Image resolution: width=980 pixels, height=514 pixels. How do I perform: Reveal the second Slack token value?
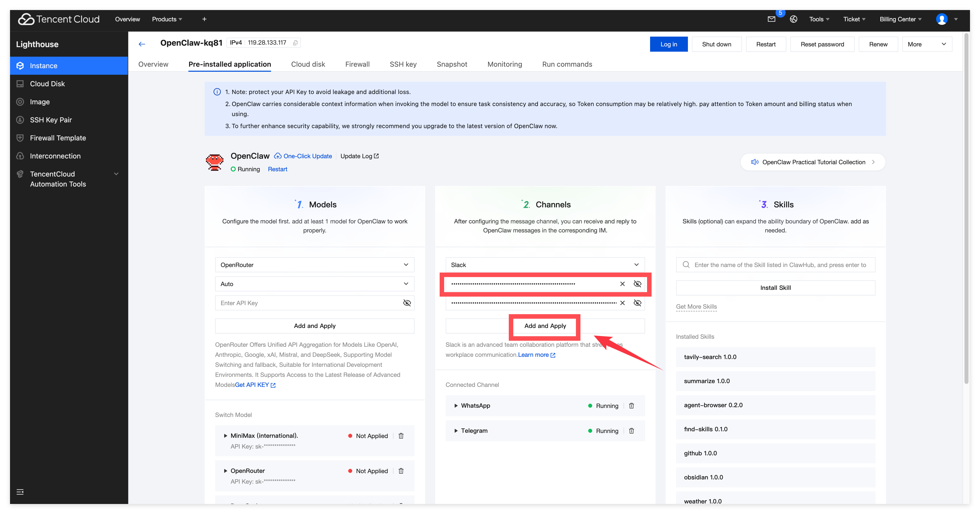pyautogui.click(x=638, y=303)
